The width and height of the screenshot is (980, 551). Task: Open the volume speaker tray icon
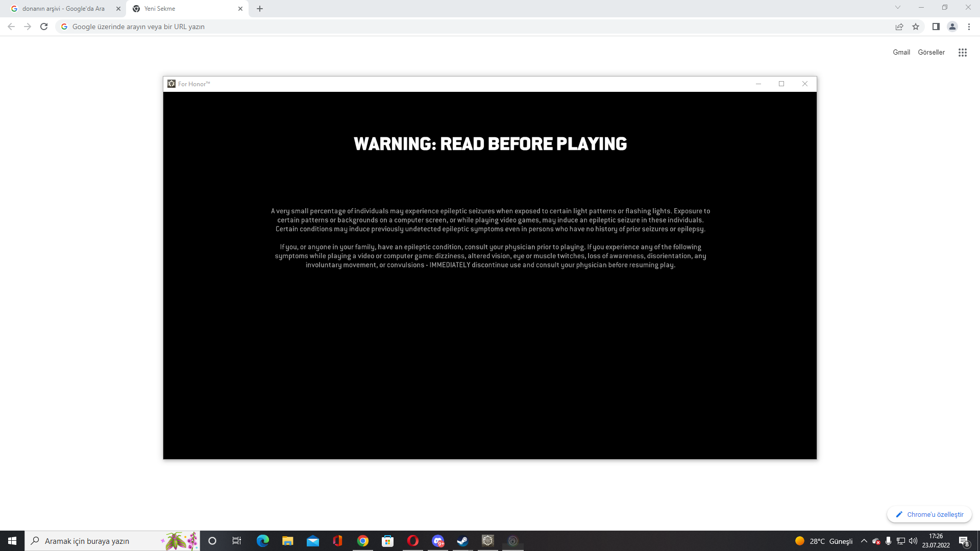pos(913,541)
